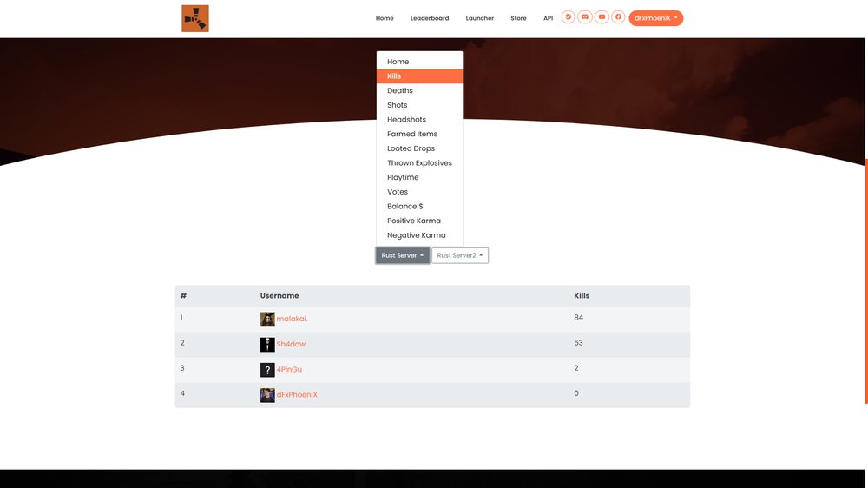Select Shots in the dropdown menu
This screenshot has width=868, height=488.
tap(419, 105)
